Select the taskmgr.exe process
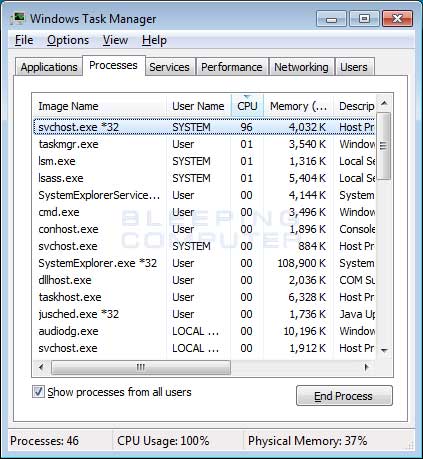Screen dimensions: 423x459 pos(204,144)
